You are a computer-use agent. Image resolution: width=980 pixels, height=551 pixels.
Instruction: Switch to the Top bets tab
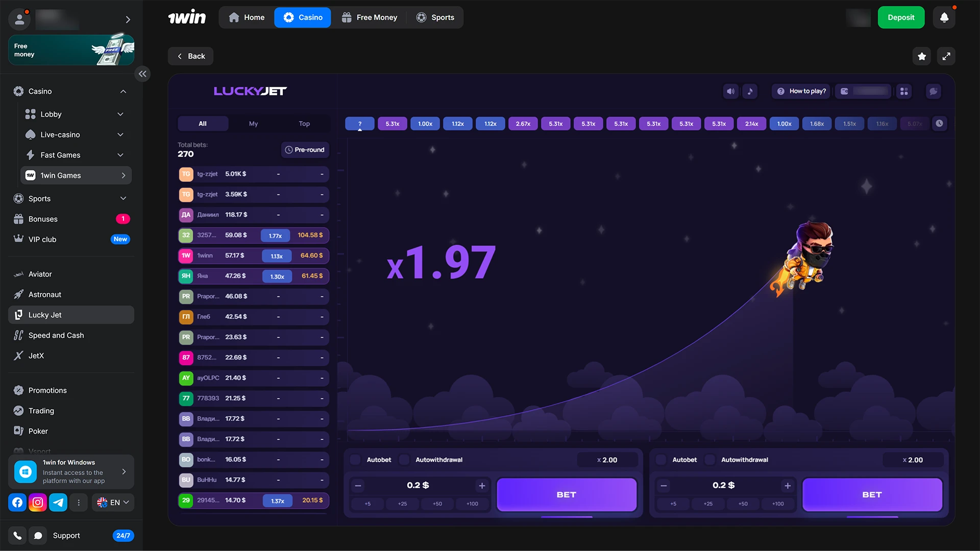[x=304, y=123]
